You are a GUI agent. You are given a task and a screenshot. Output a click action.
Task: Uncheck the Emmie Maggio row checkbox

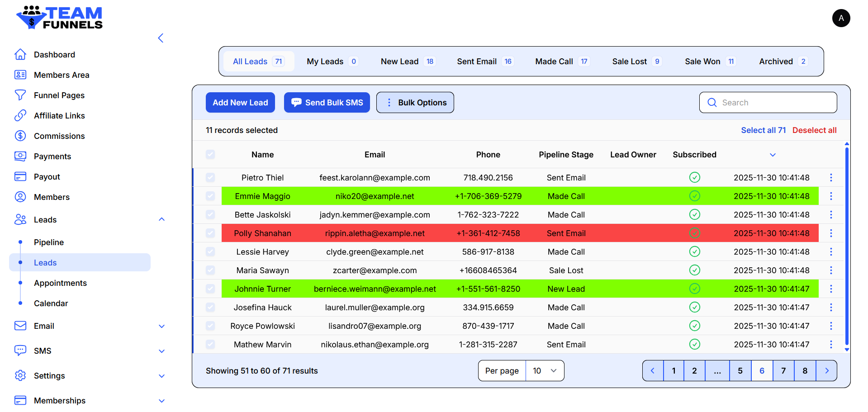pos(210,196)
